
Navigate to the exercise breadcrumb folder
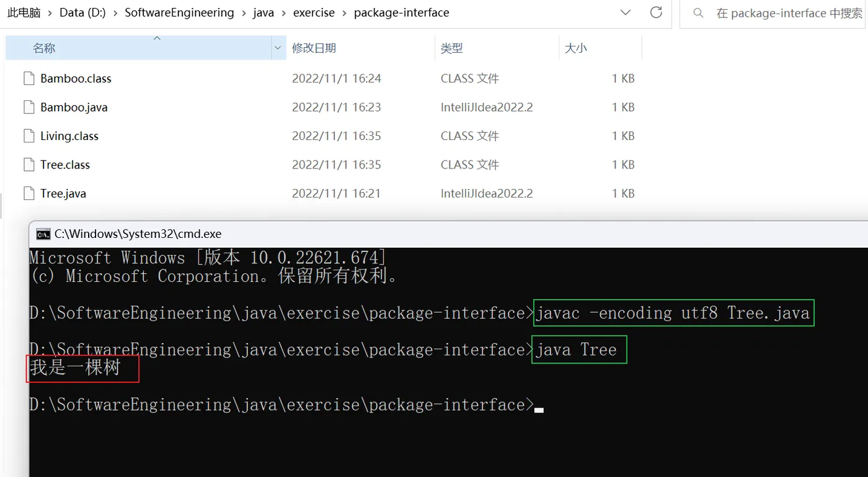(313, 12)
